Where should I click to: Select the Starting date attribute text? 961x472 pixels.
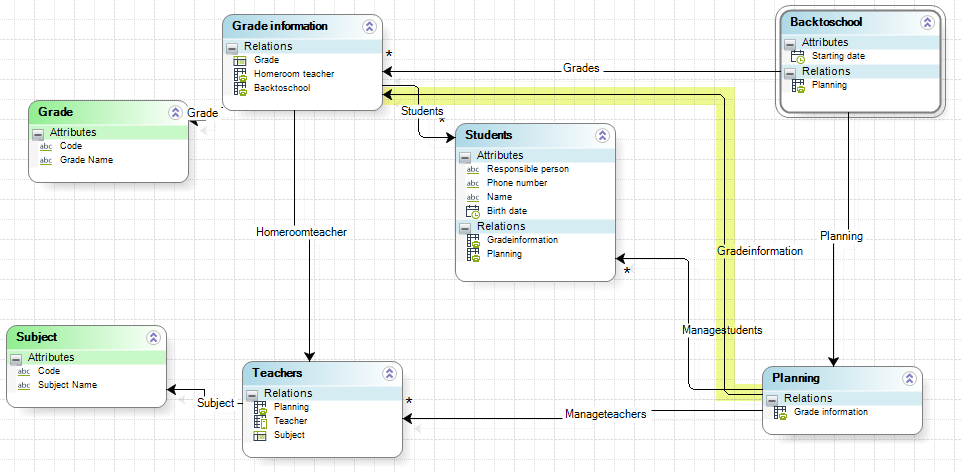[838, 56]
